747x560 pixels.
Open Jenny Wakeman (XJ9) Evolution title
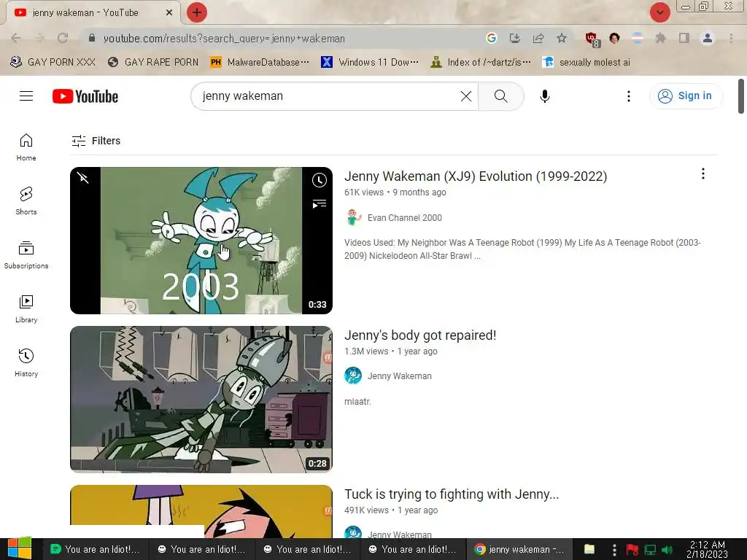click(476, 176)
